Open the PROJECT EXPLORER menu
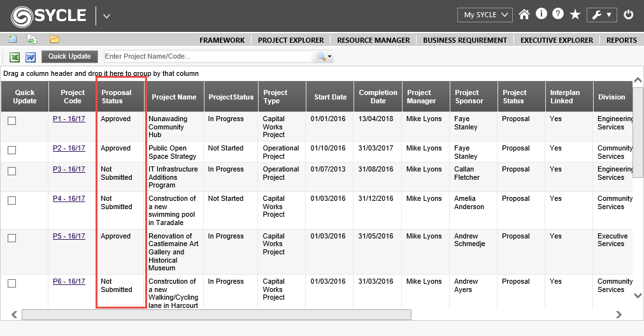The width and height of the screenshot is (644, 336). tap(290, 40)
